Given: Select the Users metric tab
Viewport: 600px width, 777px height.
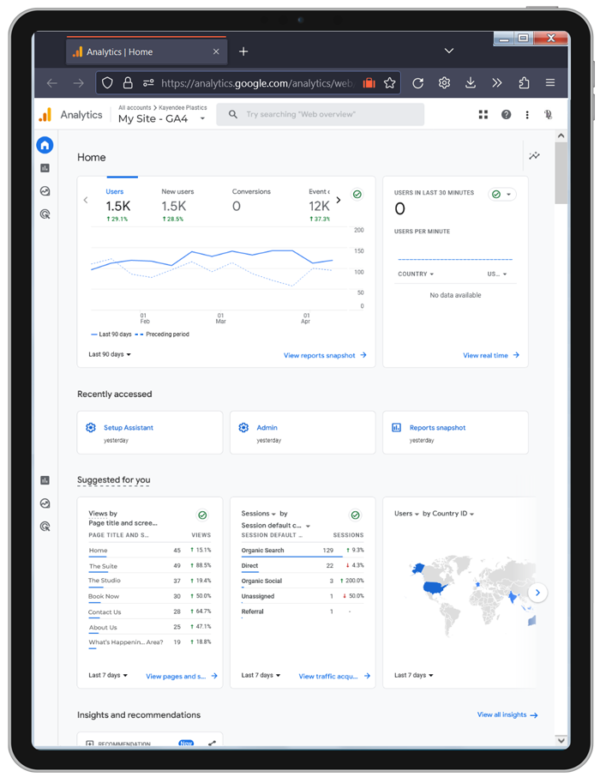Looking at the screenshot, I should coord(118,206).
